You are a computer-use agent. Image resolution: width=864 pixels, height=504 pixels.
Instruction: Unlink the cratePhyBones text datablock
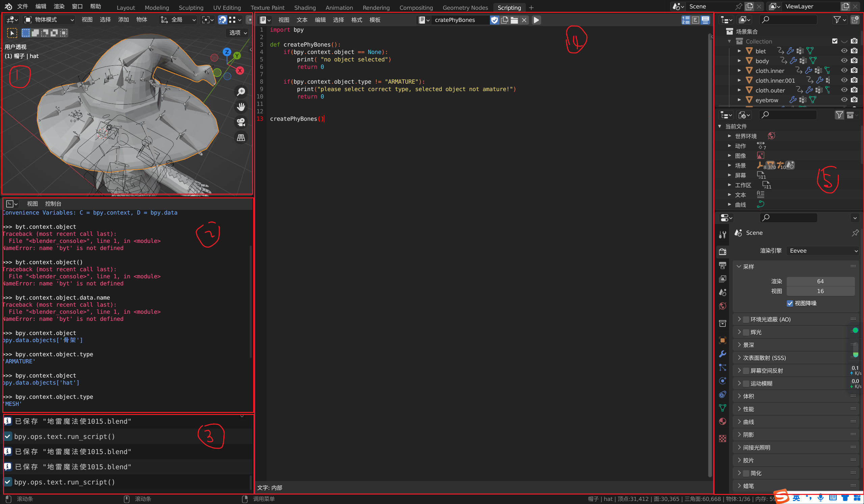click(524, 20)
